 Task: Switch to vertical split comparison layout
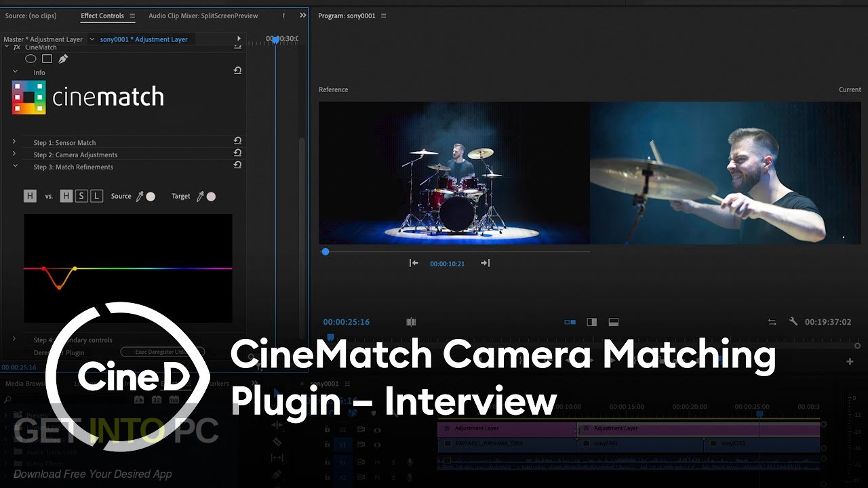pyautogui.click(x=591, y=322)
